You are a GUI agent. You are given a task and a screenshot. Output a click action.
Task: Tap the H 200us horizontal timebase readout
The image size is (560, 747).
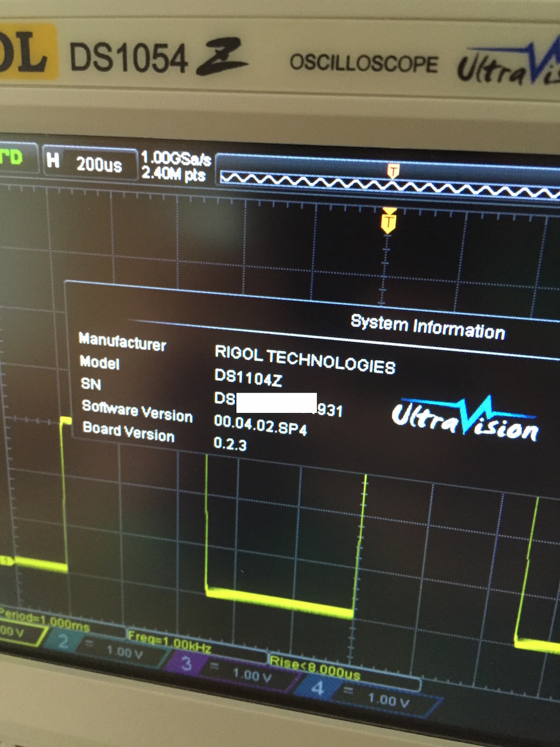coord(90,163)
